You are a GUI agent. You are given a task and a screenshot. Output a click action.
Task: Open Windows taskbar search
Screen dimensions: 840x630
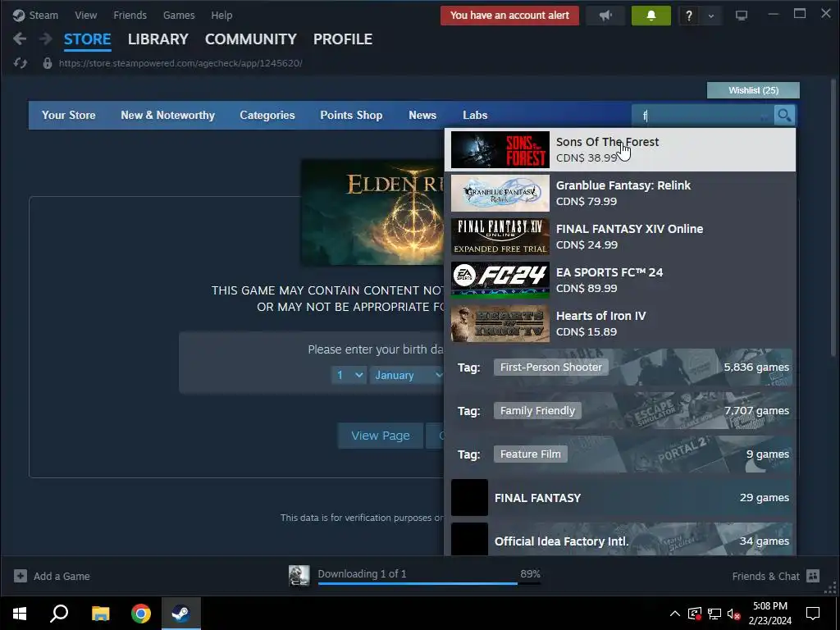point(59,614)
